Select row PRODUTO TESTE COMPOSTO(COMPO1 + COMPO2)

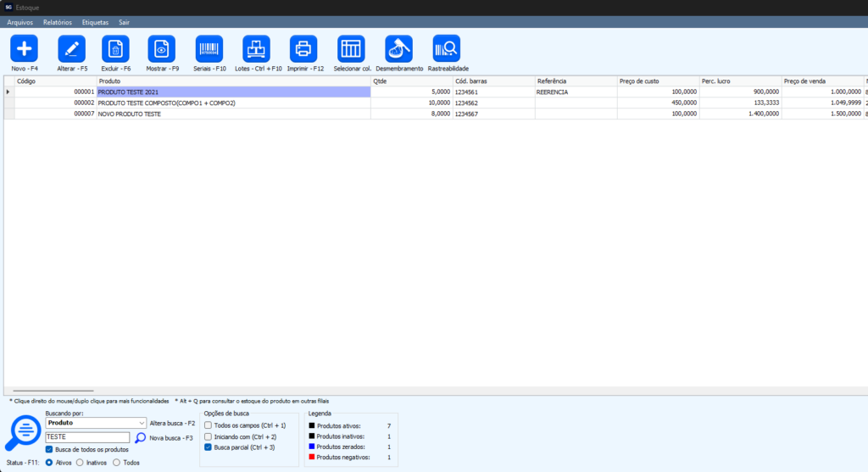(234, 103)
